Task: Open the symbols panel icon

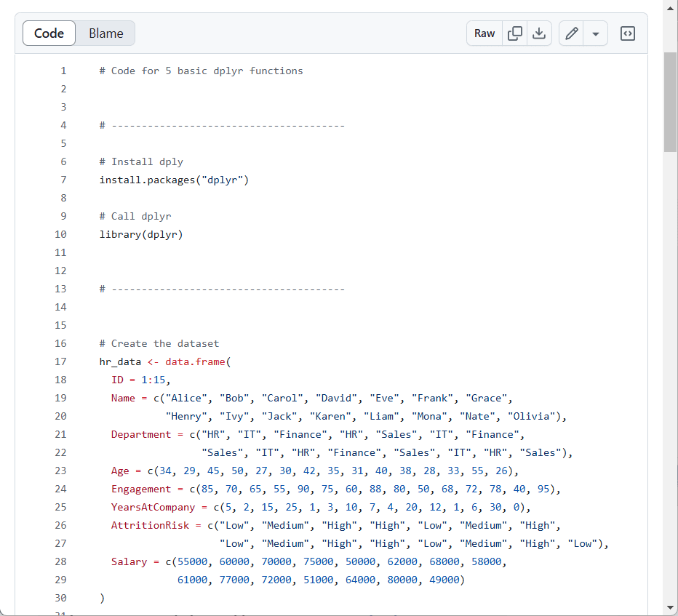Action: coord(628,33)
